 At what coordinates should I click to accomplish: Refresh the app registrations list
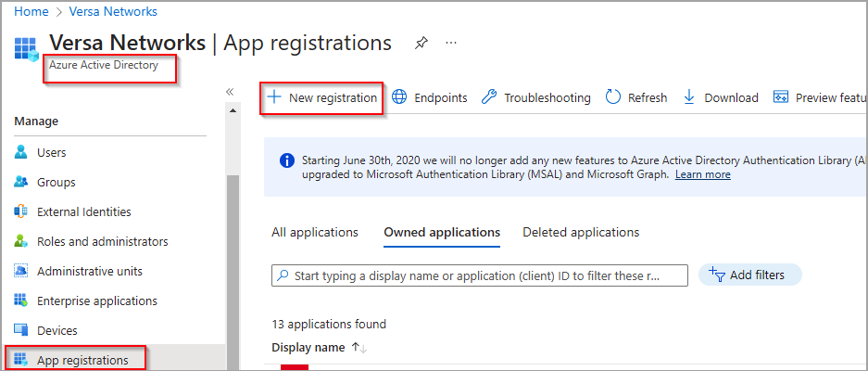(x=636, y=97)
